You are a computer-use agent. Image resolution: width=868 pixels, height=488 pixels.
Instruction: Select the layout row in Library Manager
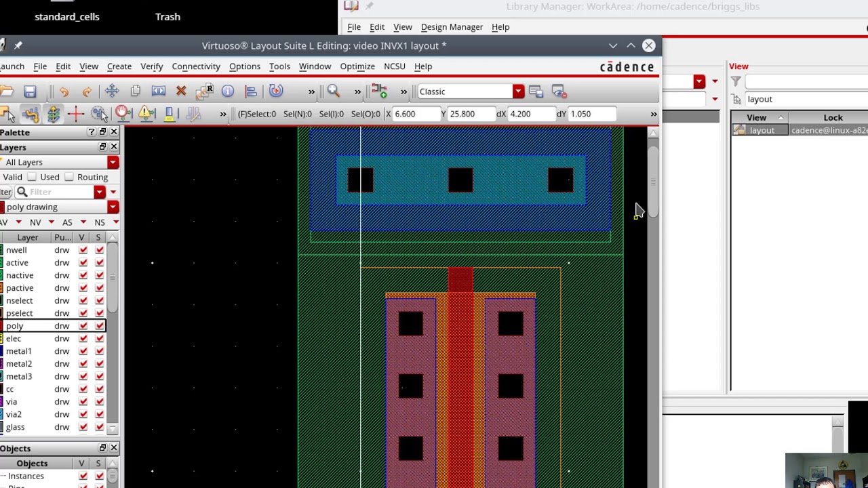click(x=800, y=130)
